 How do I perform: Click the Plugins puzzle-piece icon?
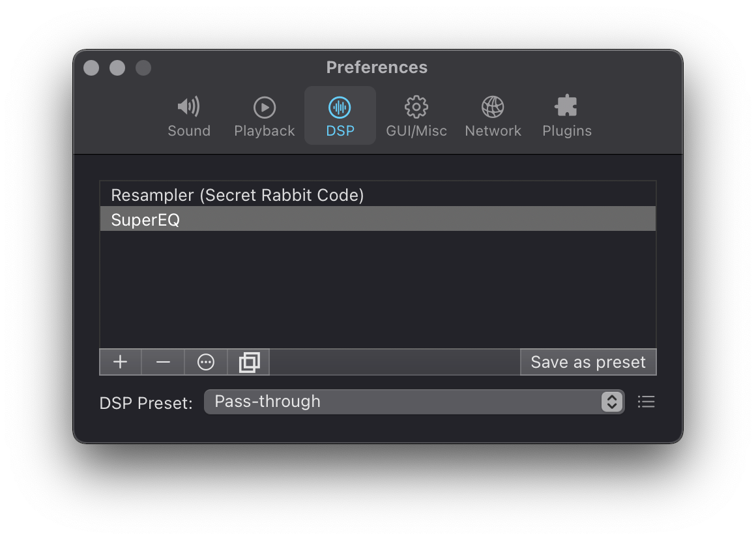coord(566,115)
